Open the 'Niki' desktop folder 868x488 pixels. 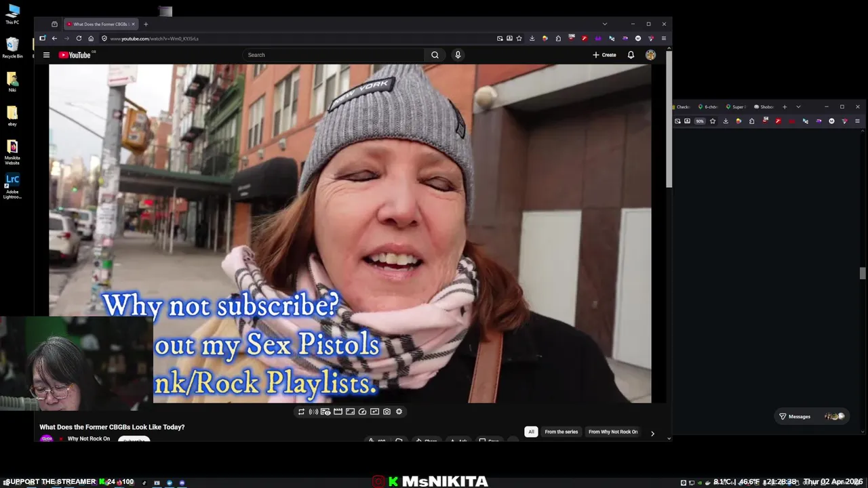[x=12, y=81]
